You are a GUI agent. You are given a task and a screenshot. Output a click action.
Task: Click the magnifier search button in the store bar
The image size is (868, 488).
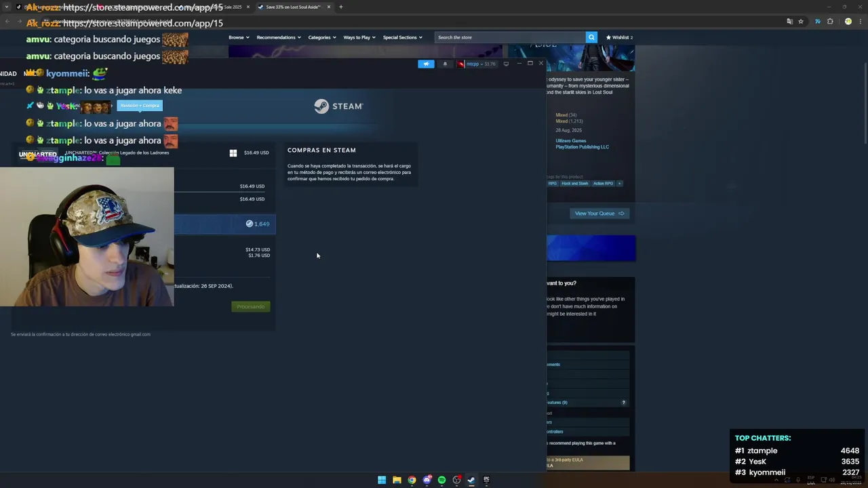(591, 37)
